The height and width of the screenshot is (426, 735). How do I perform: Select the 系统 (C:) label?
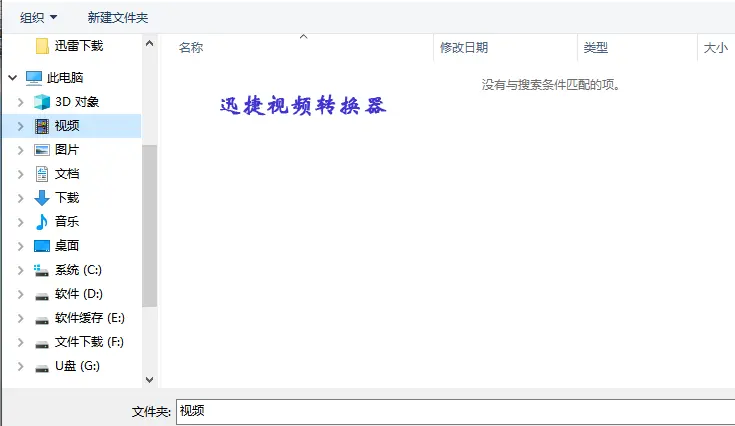(78, 270)
